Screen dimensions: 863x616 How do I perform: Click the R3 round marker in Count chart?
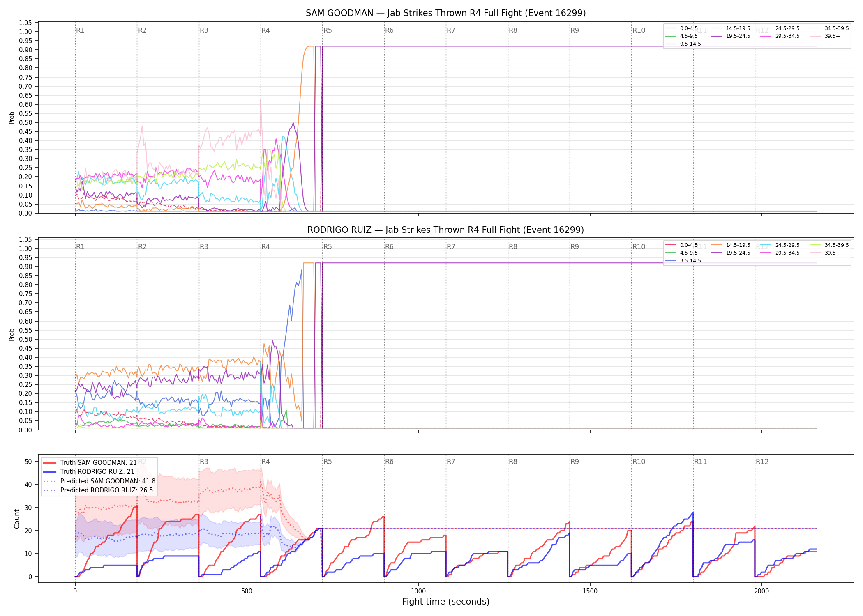pos(204,462)
